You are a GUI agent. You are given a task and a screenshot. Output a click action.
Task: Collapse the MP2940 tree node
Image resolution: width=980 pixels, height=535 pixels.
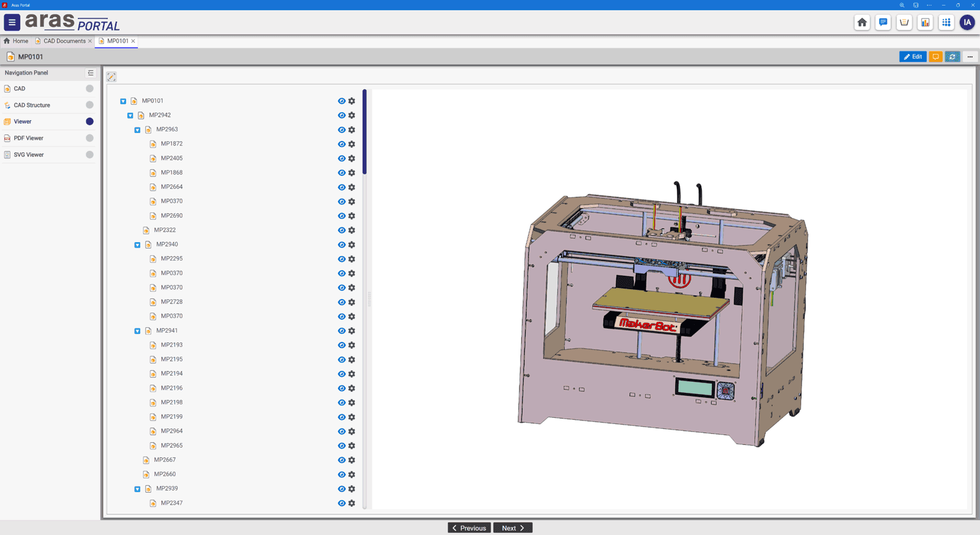(137, 245)
